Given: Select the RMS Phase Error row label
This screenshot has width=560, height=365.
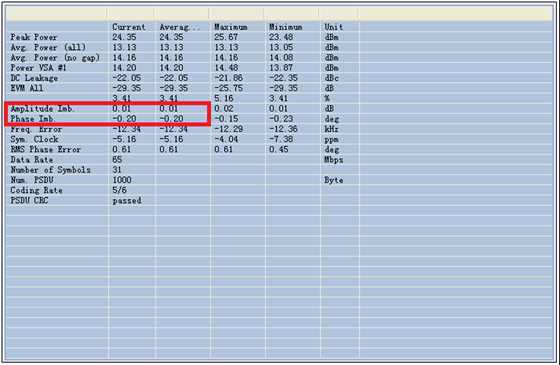Looking at the screenshot, I should (46, 149).
